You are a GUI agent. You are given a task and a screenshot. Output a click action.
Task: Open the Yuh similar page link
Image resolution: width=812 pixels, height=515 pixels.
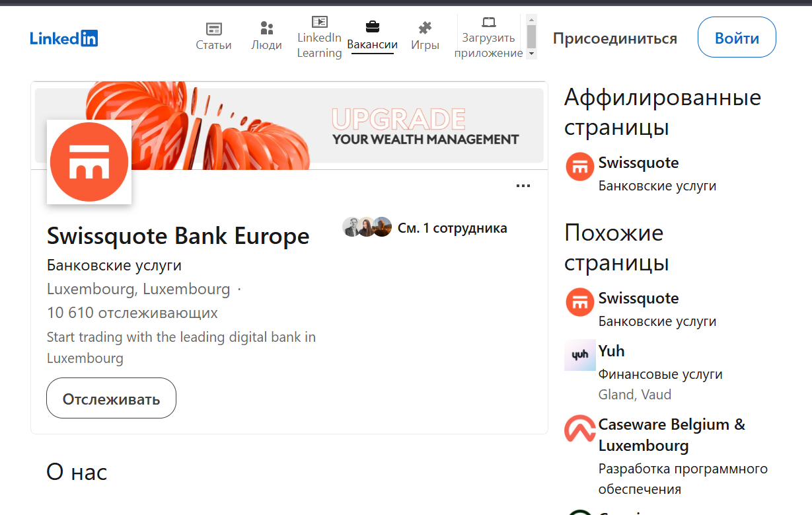611,351
